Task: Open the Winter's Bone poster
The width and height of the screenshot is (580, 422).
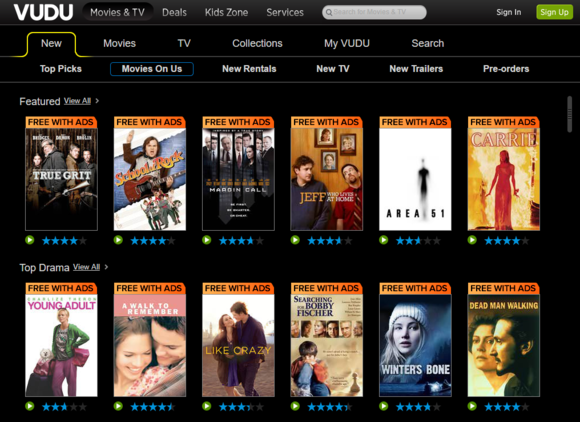Action: tap(415, 340)
